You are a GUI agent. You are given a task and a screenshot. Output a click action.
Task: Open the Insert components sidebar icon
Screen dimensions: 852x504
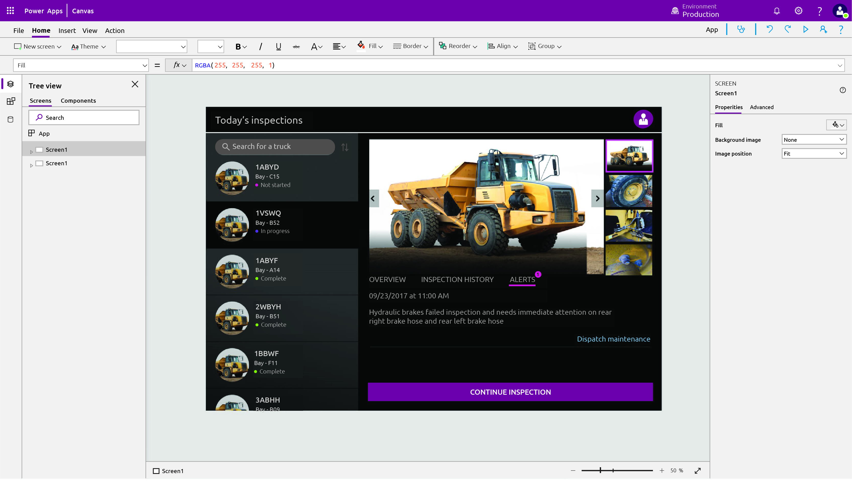pos(10,101)
